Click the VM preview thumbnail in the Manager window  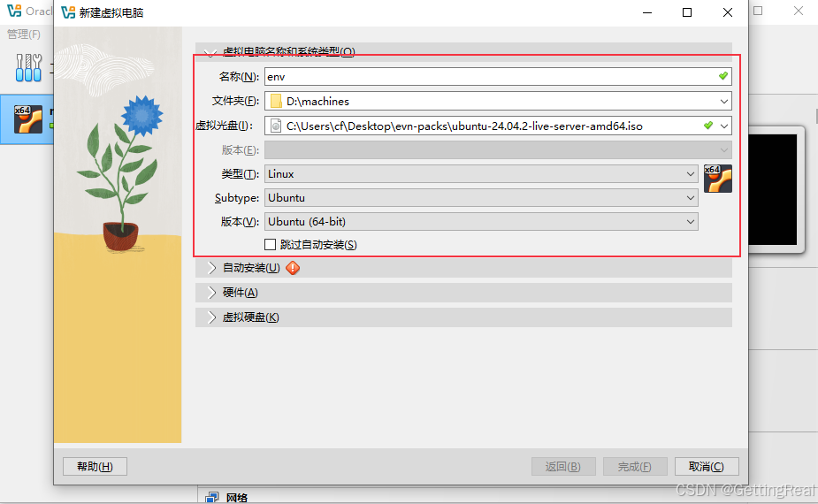773,189
